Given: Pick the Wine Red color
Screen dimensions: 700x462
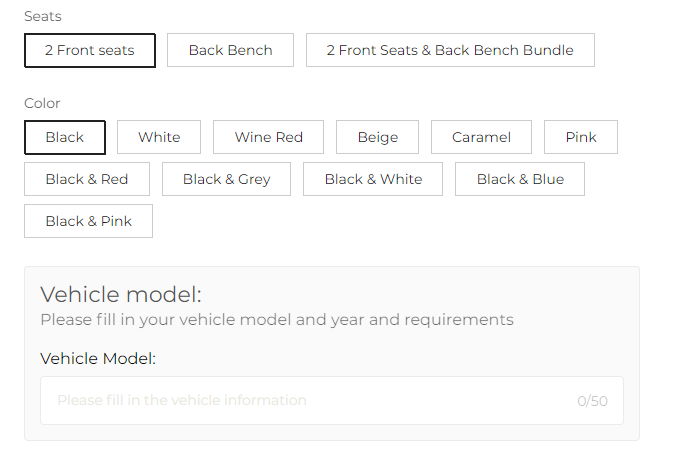Looking at the screenshot, I should click(268, 137).
